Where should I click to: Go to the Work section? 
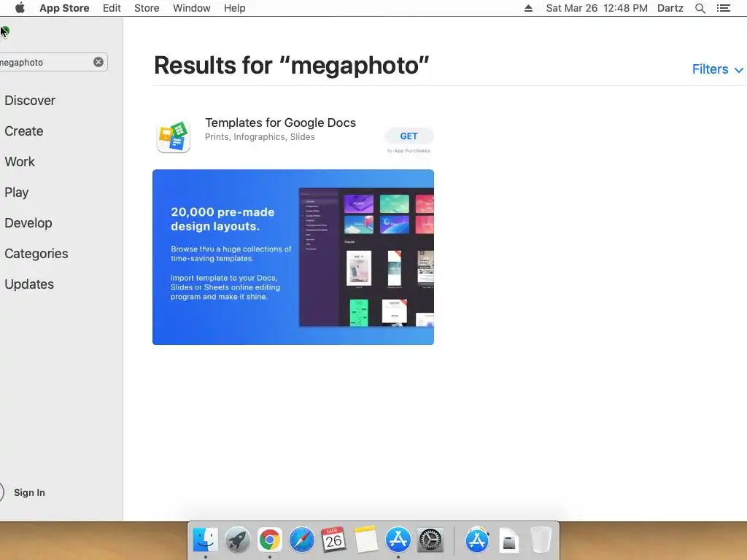tap(20, 161)
